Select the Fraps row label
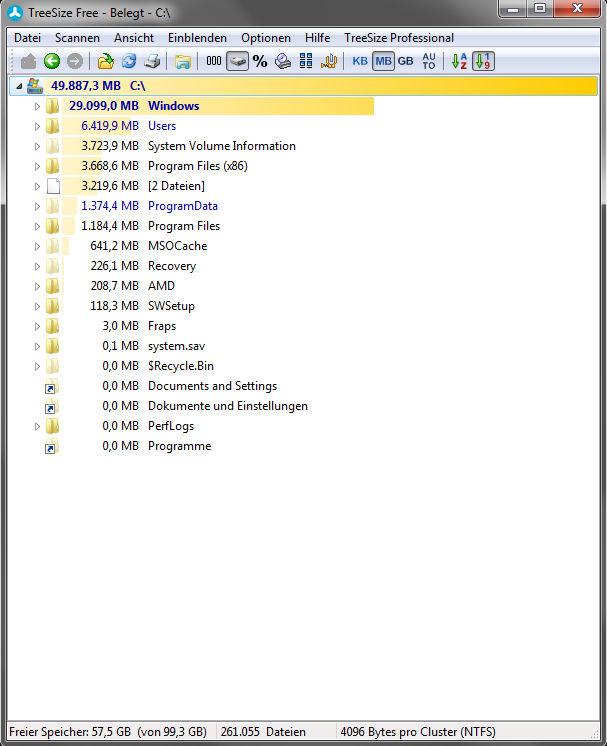 coord(162,326)
